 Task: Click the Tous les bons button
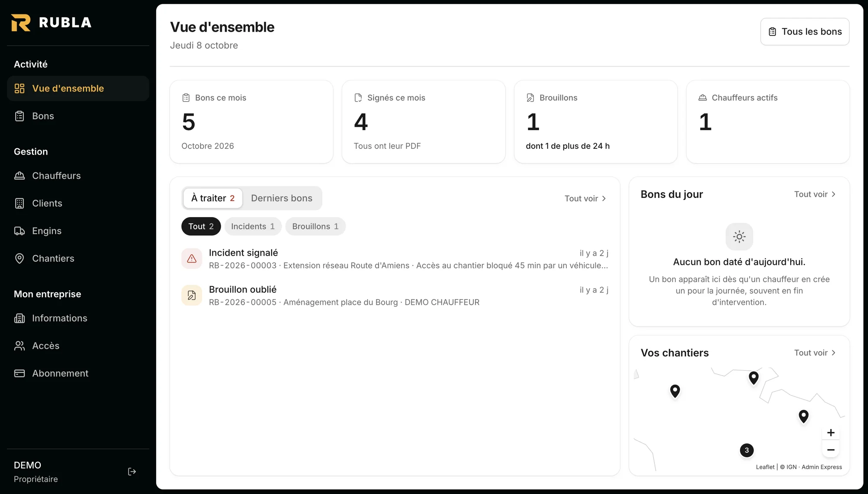pyautogui.click(x=805, y=32)
